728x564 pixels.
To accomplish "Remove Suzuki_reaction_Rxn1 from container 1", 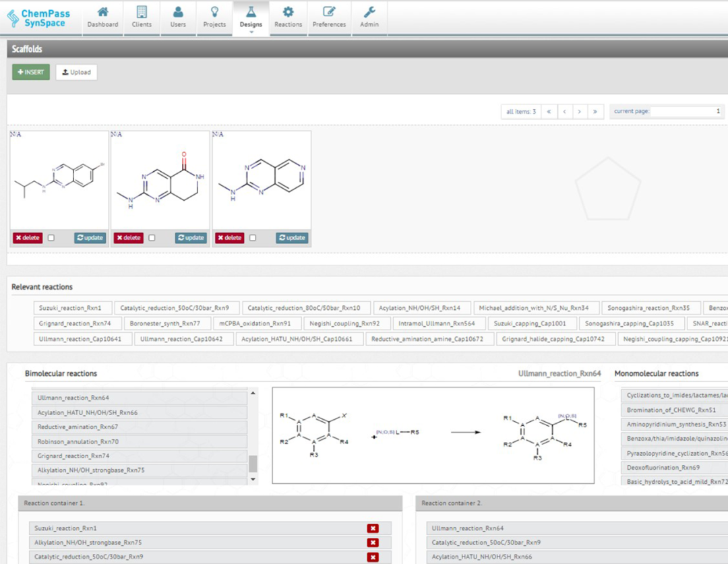I will point(373,528).
